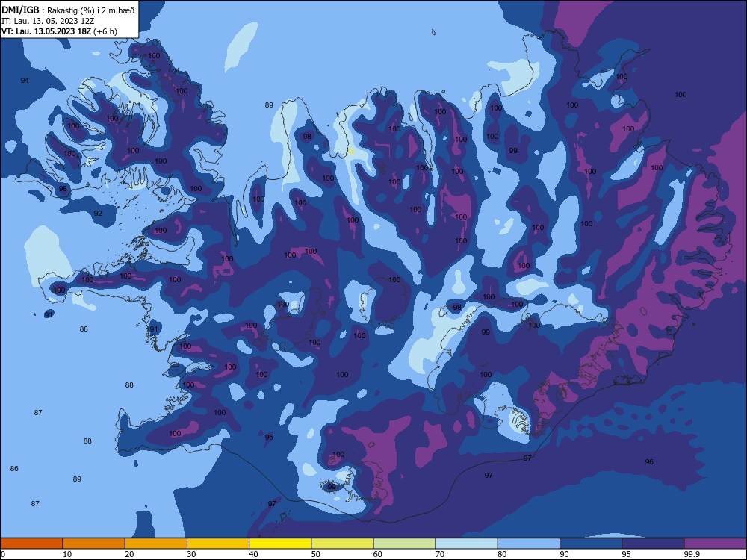The height and width of the screenshot is (560, 747).
Task: Click the dark orange 0–10 legend swatch
Action: [x=31, y=544]
